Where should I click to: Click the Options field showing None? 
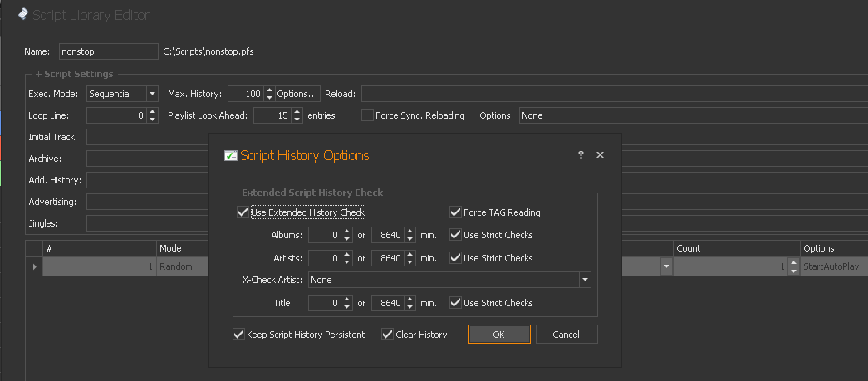(694, 115)
